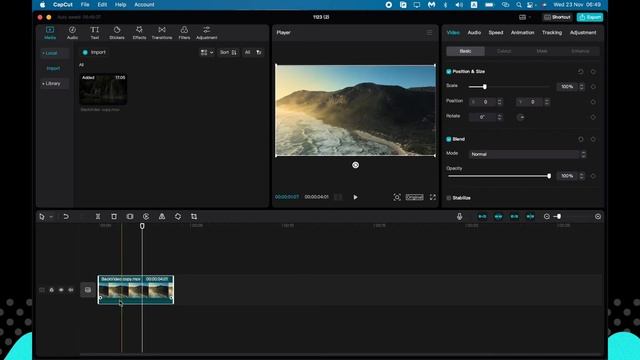This screenshot has width=640, height=360.
Task: Click the Delete clip trash icon
Action: (x=114, y=216)
